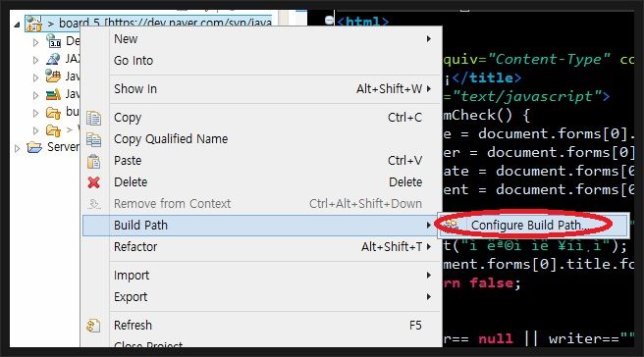Viewport: 644px width, 357px height.
Task: Choose Delete from the context menu
Action: click(261, 182)
